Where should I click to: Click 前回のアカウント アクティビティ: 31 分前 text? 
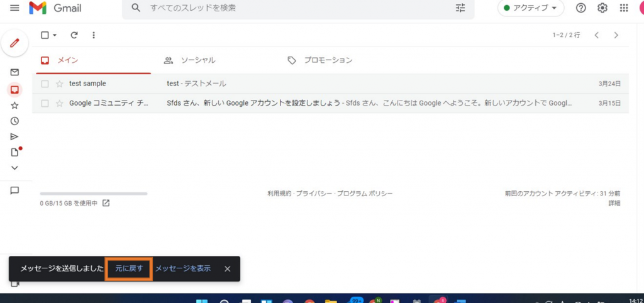click(563, 194)
